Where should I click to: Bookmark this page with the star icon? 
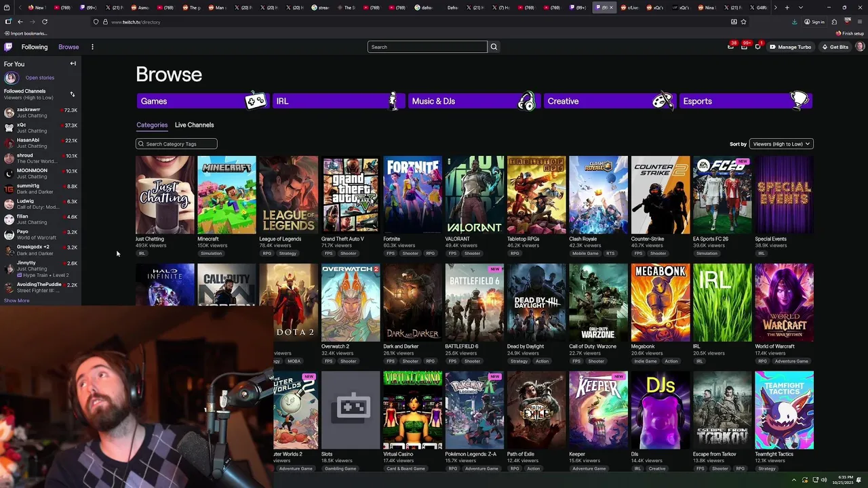tap(744, 22)
